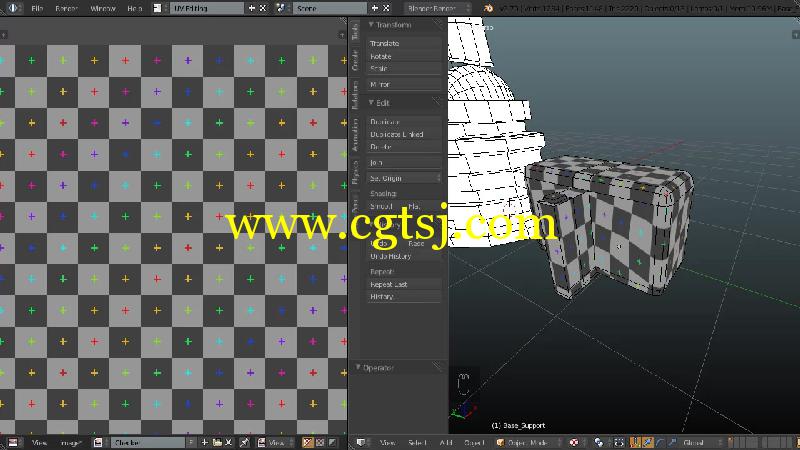Add a new scene

(374, 8)
